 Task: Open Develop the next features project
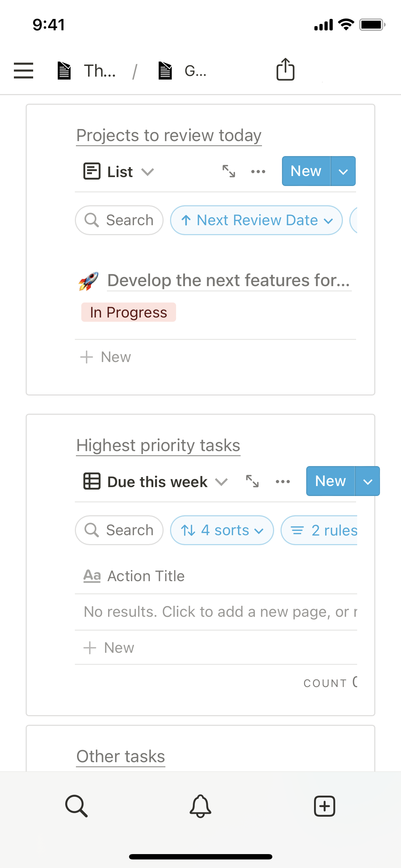tap(228, 280)
